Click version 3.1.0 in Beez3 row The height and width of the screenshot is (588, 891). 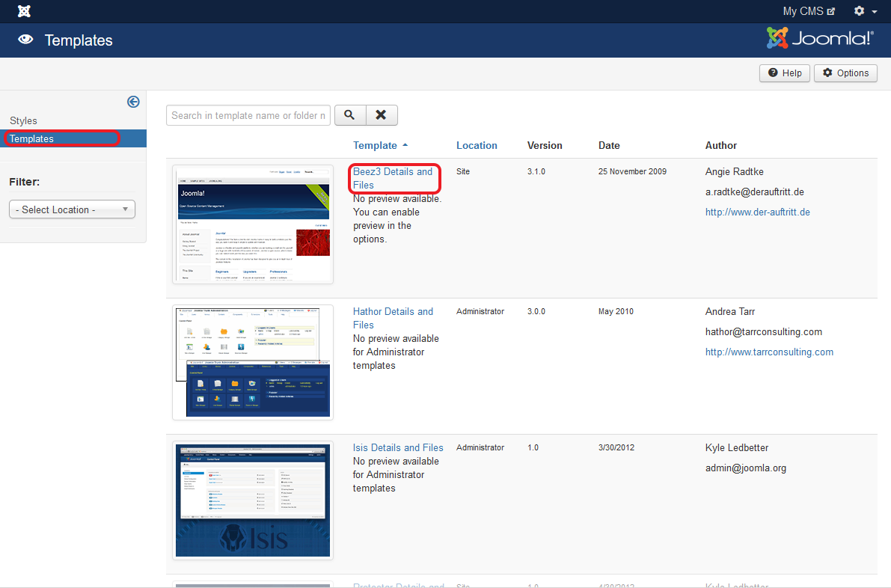point(536,171)
